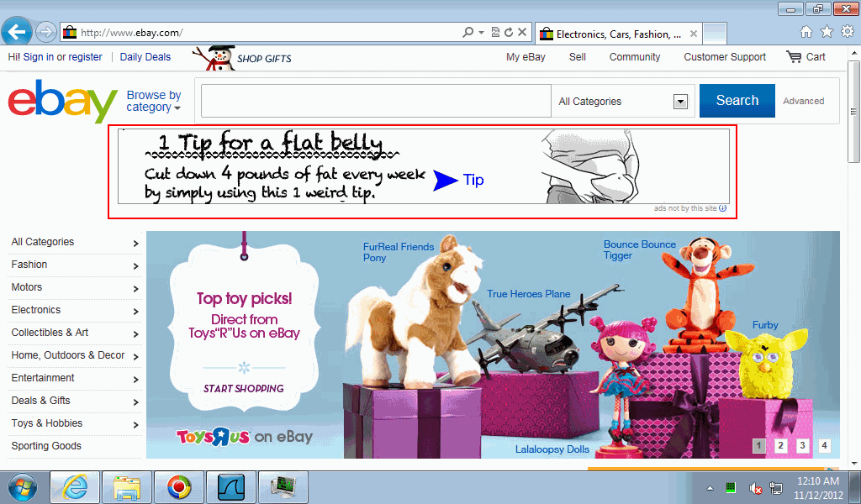Close the Electronics, Cars, Fashion tab
Image resolution: width=861 pixels, height=504 pixels.
click(694, 34)
